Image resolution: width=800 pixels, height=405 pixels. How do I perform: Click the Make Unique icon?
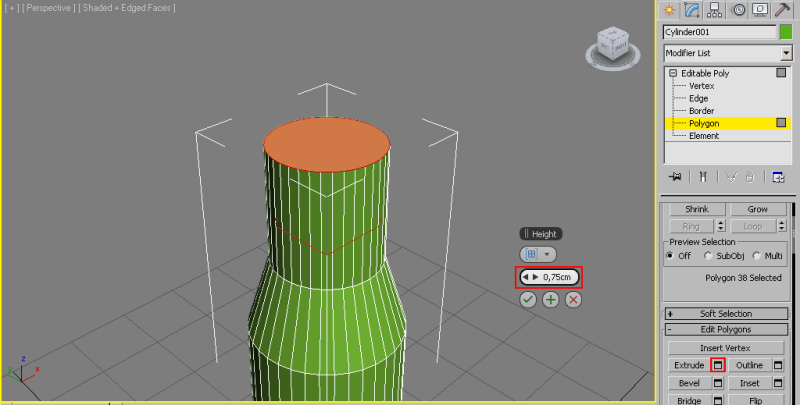click(x=731, y=176)
